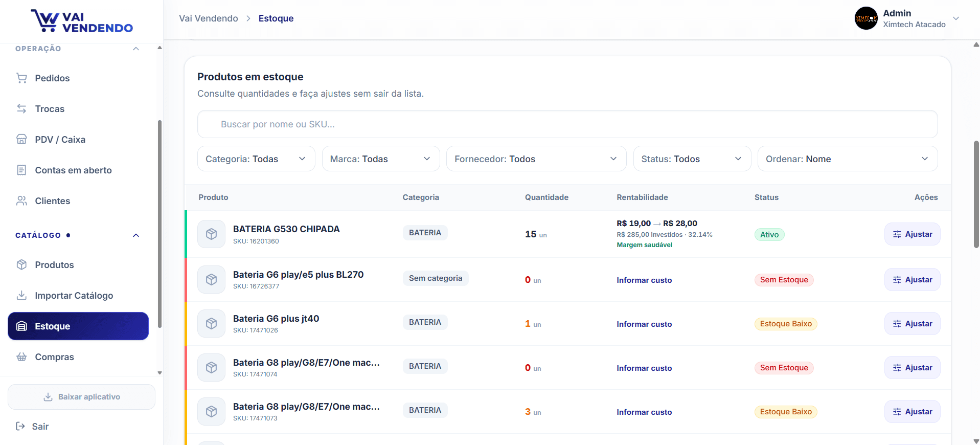This screenshot has height=445, width=980.
Task: Click the PDV / Caixa store icon
Action: click(21, 139)
